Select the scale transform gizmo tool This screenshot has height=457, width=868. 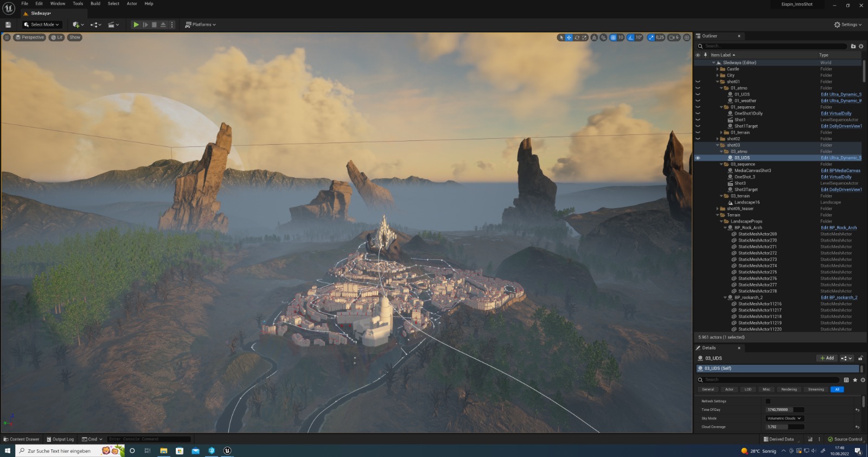point(584,37)
